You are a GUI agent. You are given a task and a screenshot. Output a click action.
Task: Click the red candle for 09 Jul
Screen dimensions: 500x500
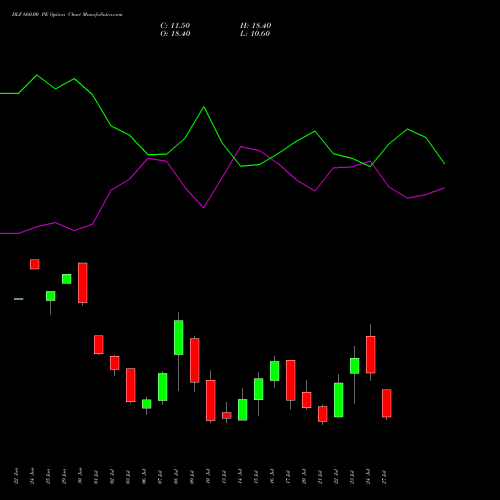195,360
